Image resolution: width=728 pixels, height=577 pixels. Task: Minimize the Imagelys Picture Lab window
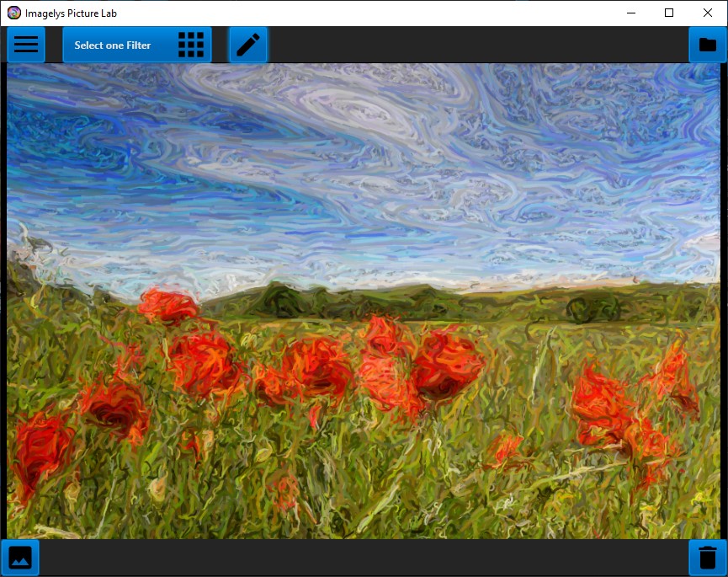(631, 13)
